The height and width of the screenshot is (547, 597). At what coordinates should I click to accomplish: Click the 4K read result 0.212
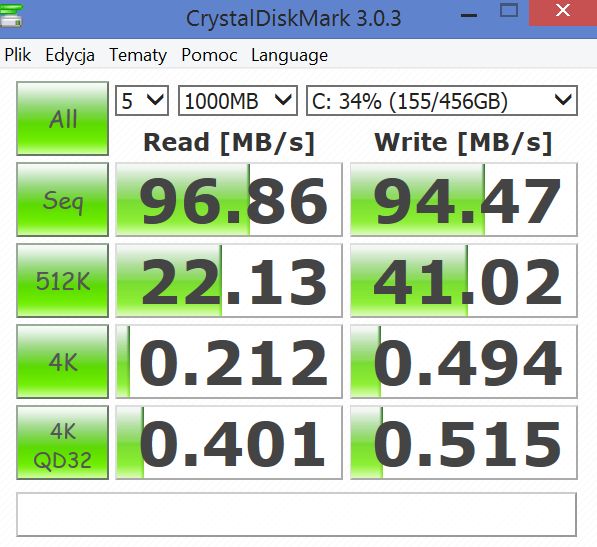click(229, 362)
